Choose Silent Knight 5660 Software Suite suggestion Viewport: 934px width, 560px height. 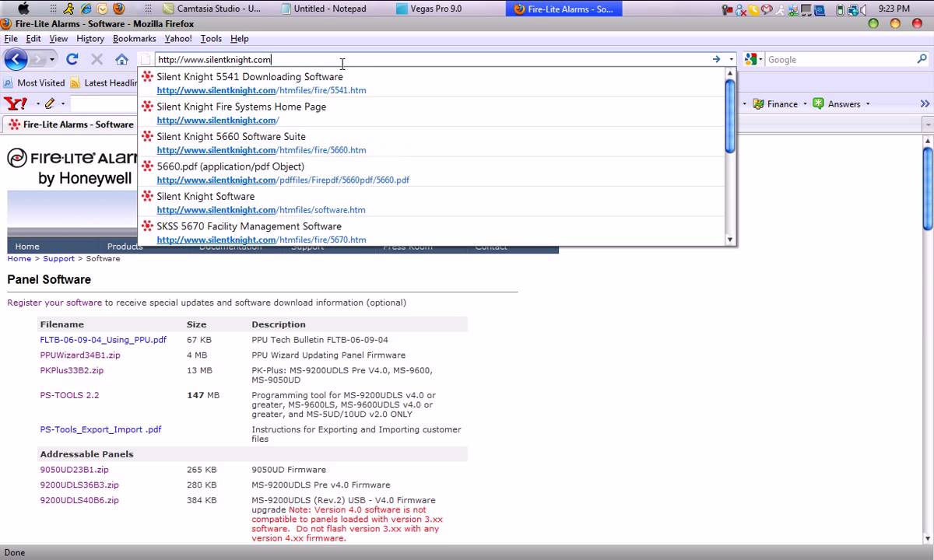pyautogui.click(x=432, y=143)
